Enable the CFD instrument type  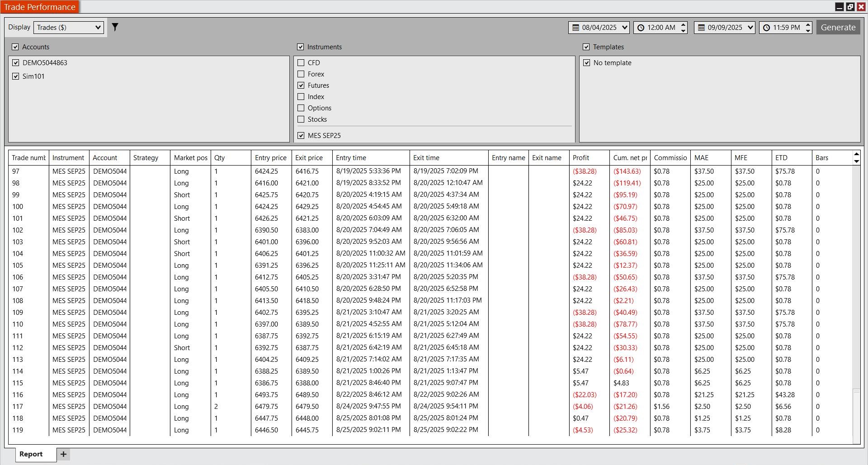[301, 63]
